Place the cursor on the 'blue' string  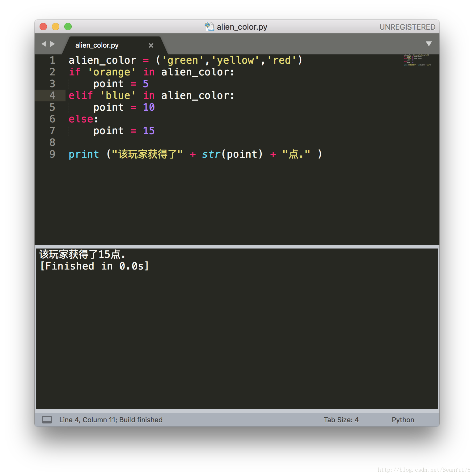pyautogui.click(x=118, y=96)
